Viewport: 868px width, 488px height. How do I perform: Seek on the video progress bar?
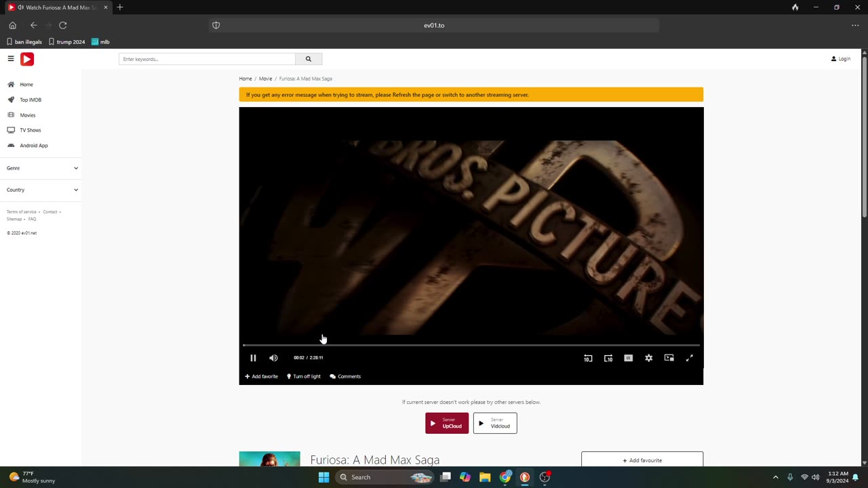click(x=471, y=345)
